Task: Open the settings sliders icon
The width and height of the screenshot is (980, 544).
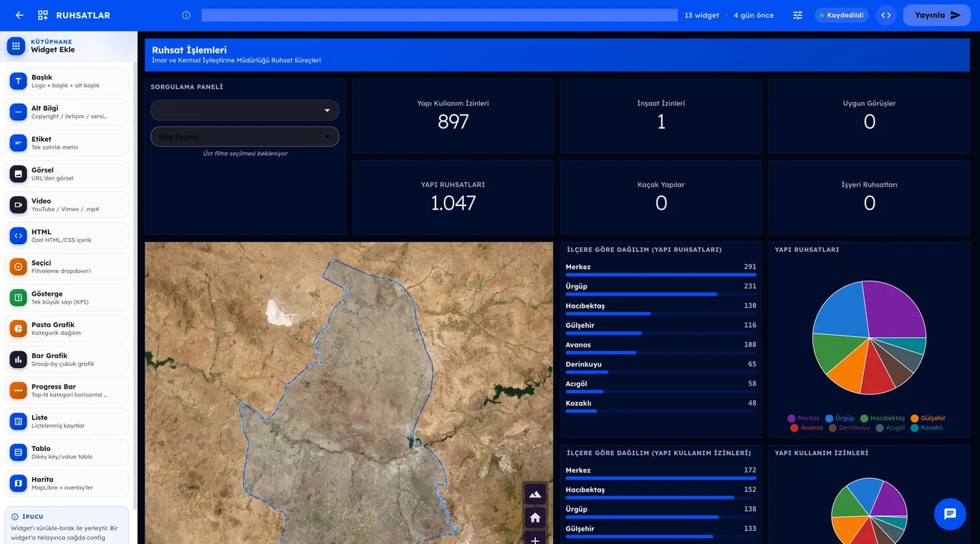Action: tap(797, 15)
